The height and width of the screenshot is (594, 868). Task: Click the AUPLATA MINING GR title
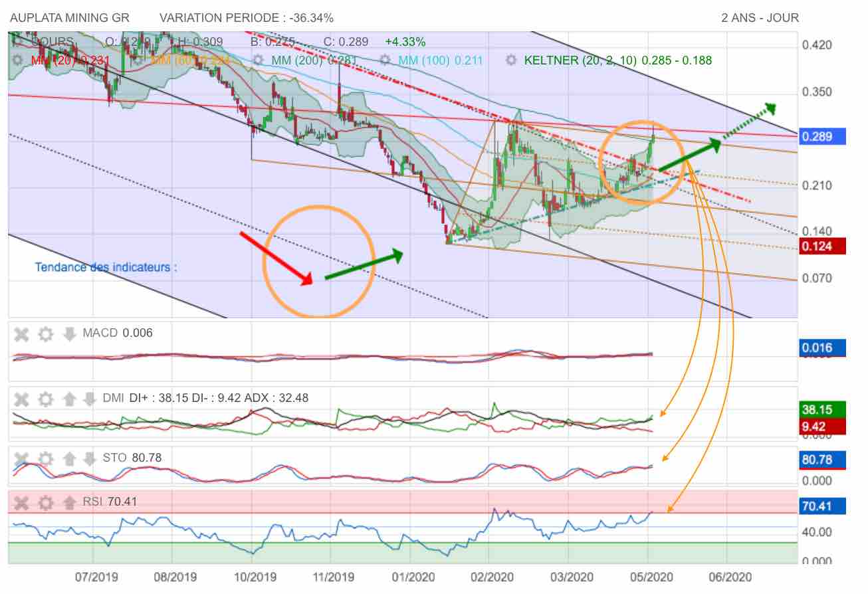(x=70, y=18)
